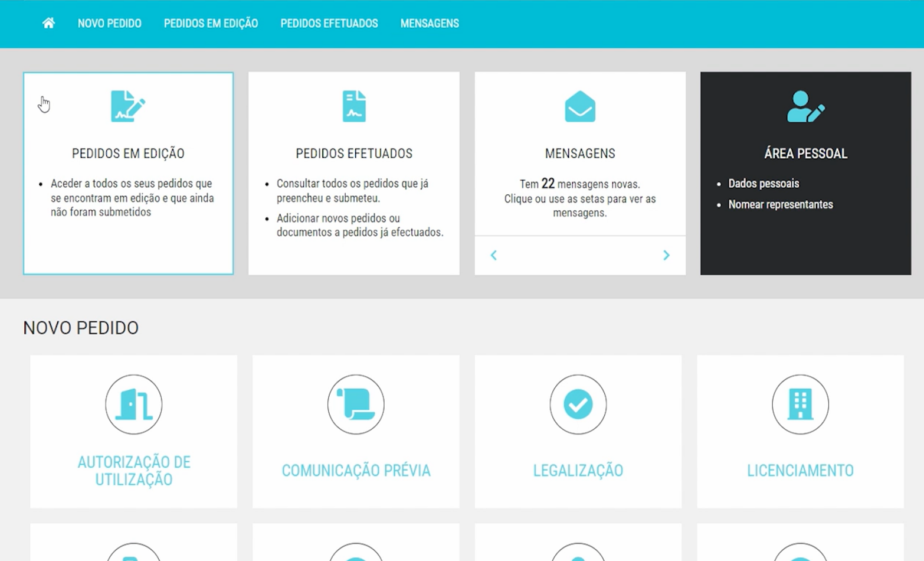
Task: Open the ÁREA PESSOAL card title
Action: [x=806, y=154]
